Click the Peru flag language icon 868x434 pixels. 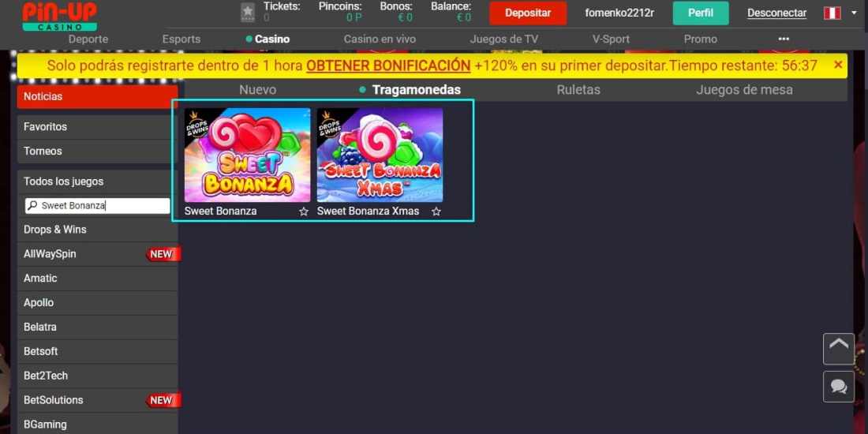832,13
